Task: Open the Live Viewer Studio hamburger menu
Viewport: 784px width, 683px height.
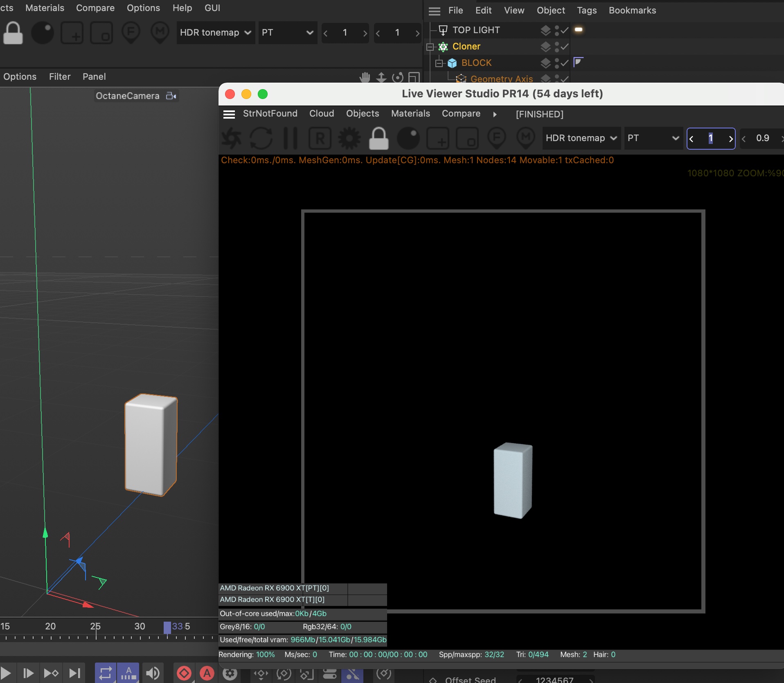Action: point(229,115)
